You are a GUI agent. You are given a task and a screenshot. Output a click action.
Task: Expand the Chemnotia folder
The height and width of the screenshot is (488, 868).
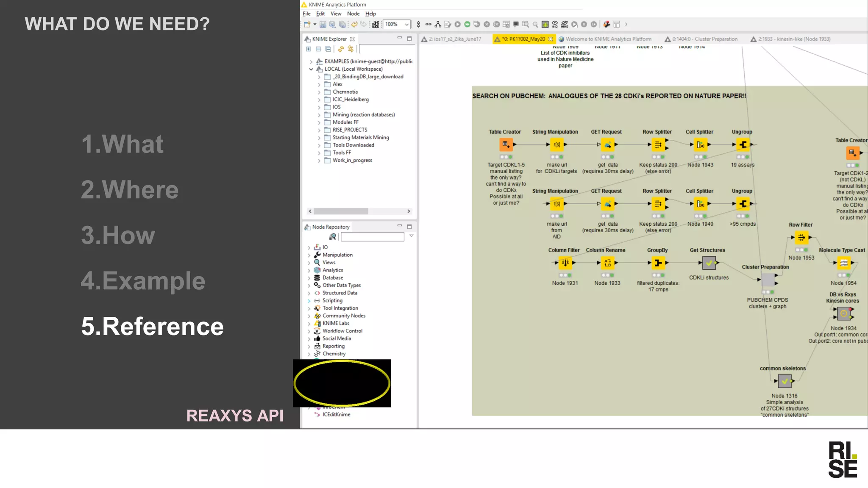pos(319,92)
